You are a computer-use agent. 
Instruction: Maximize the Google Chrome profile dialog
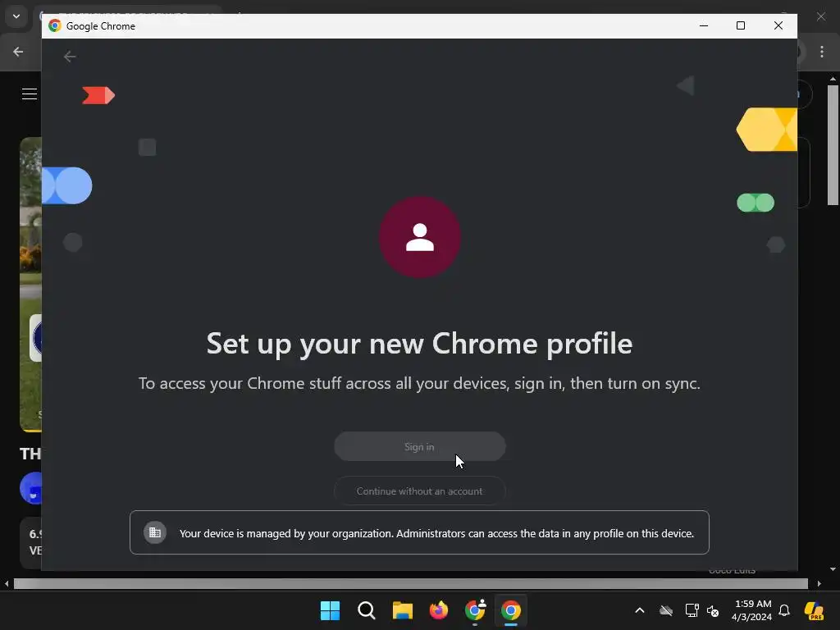coord(741,25)
